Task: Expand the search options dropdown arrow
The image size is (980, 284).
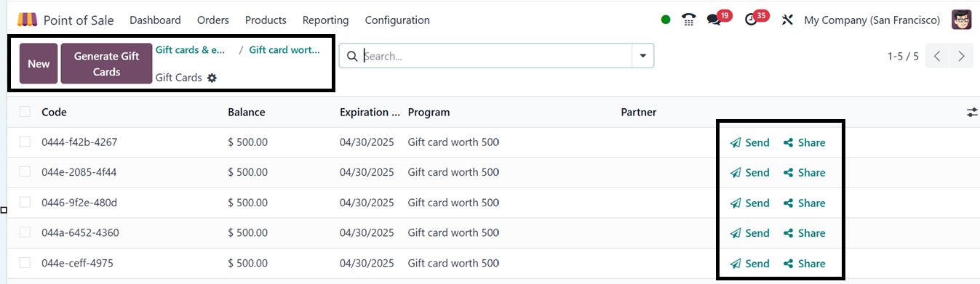Action: (642, 56)
